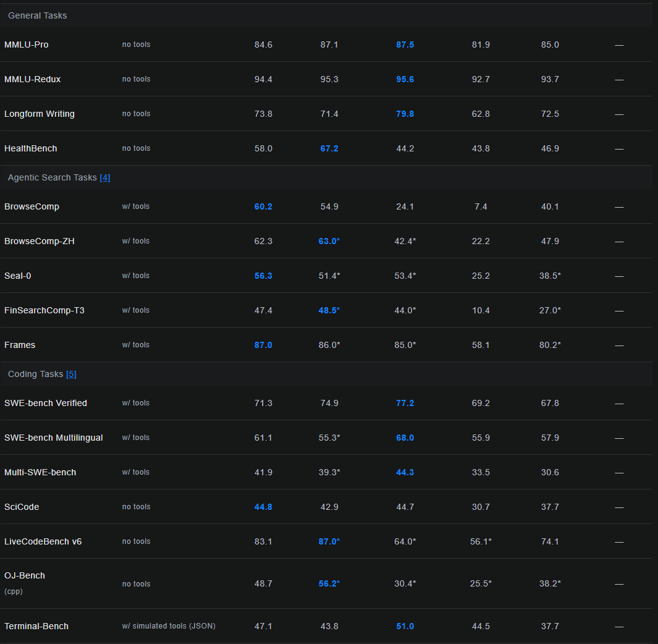Viewport: 658px width, 644px height.
Task: Open footnote 5 link beside Coding Tasks
Action: 71,374
